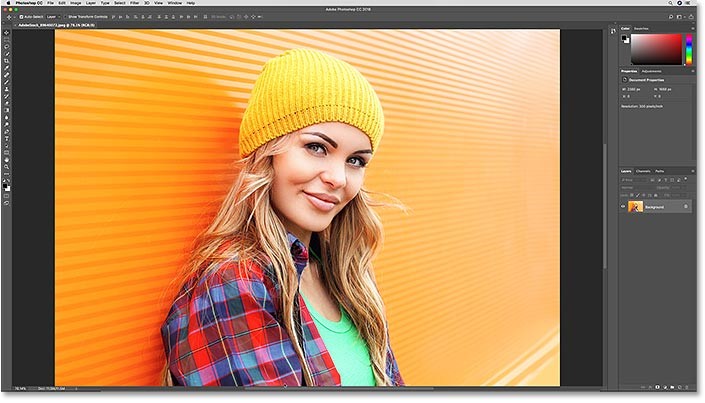Select the Zoom tool

click(x=6, y=167)
